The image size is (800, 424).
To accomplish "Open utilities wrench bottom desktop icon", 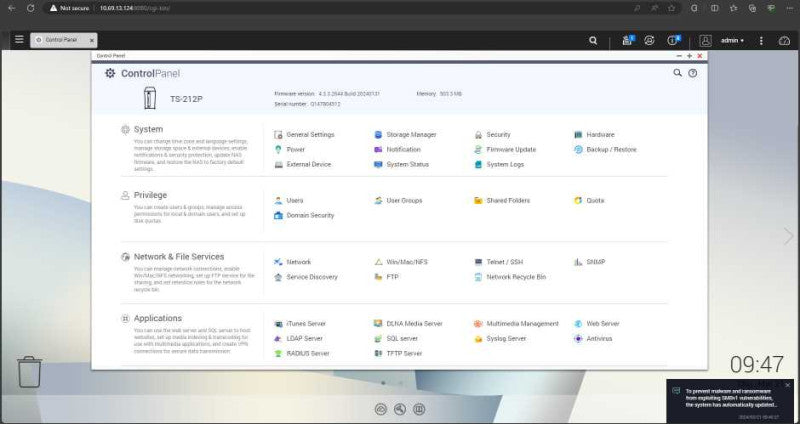I will (x=400, y=409).
